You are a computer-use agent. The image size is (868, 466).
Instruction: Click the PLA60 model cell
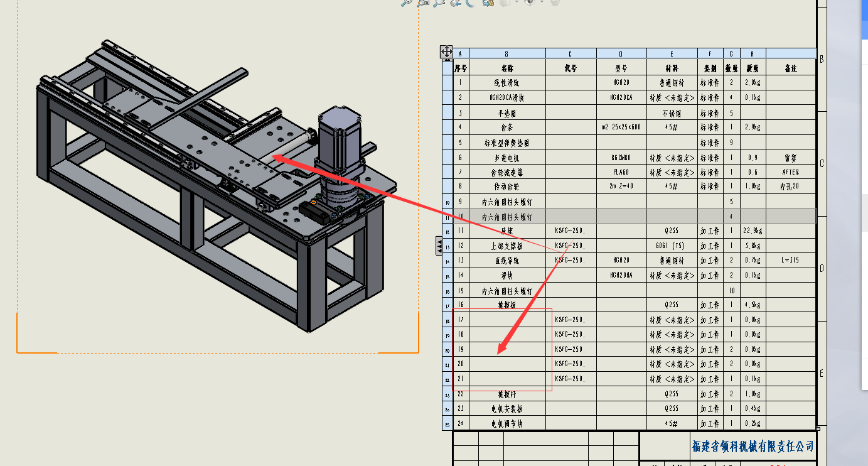(622, 173)
